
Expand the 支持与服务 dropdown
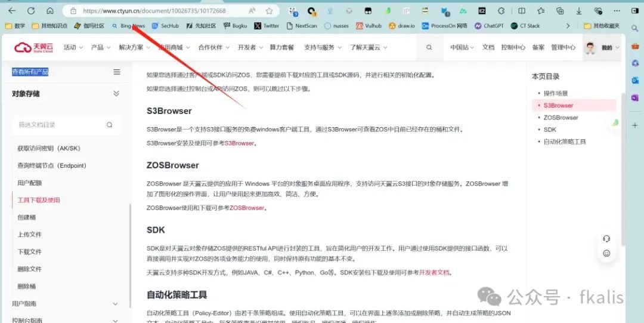(x=323, y=47)
